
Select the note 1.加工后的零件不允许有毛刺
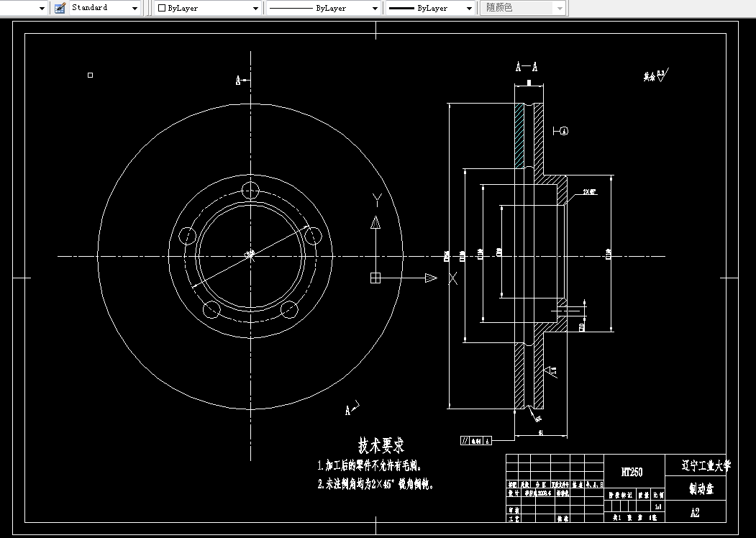click(370, 465)
